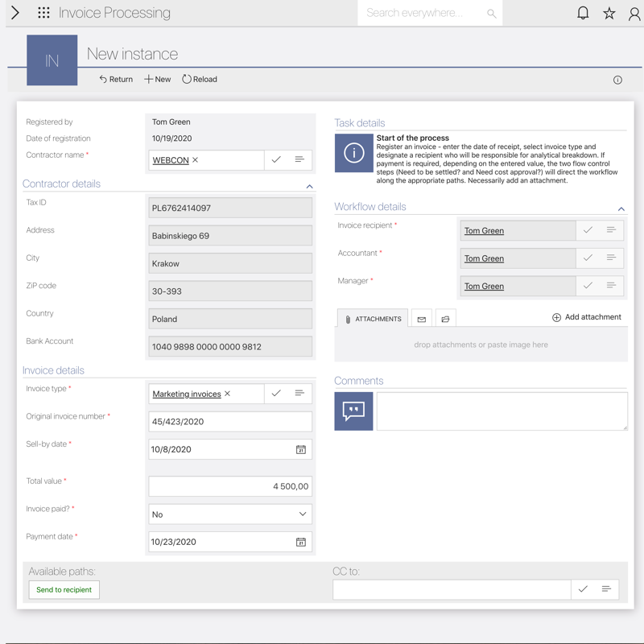Screen dimensions: 644x644
Task: Expand the left navigation panel arrow
Action: pos(15,13)
